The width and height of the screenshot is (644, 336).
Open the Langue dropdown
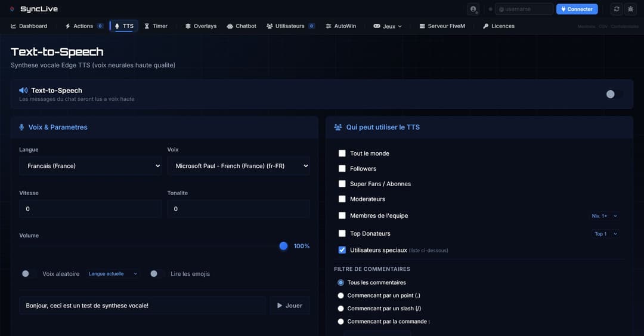pyautogui.click(x=90, y=166)
